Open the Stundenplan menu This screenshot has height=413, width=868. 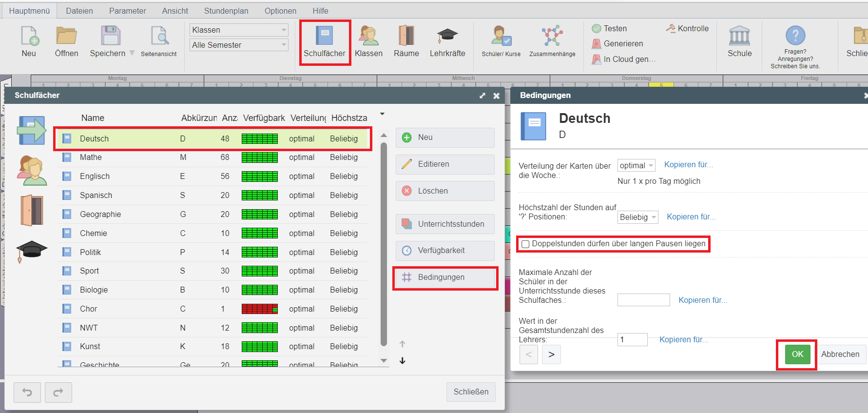[226, 11]
